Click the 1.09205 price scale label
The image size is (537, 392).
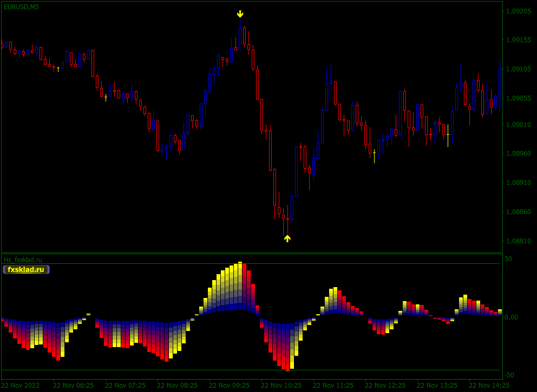519,11
